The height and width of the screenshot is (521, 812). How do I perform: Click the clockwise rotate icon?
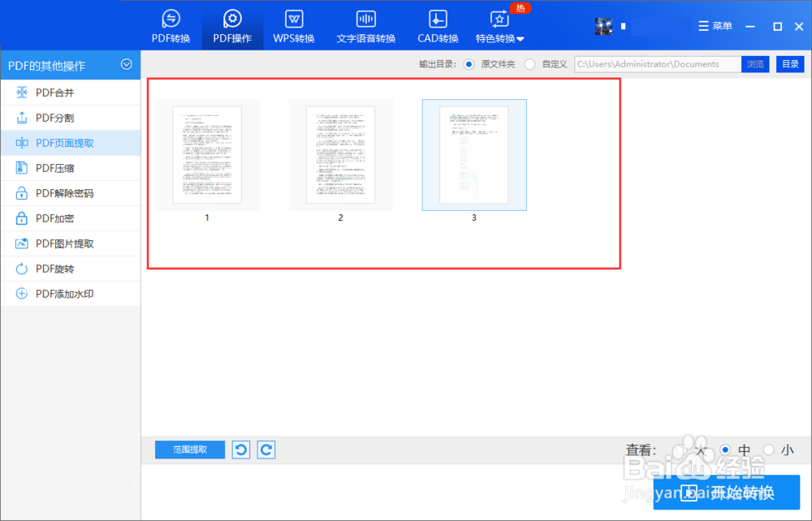coord(266,449)
